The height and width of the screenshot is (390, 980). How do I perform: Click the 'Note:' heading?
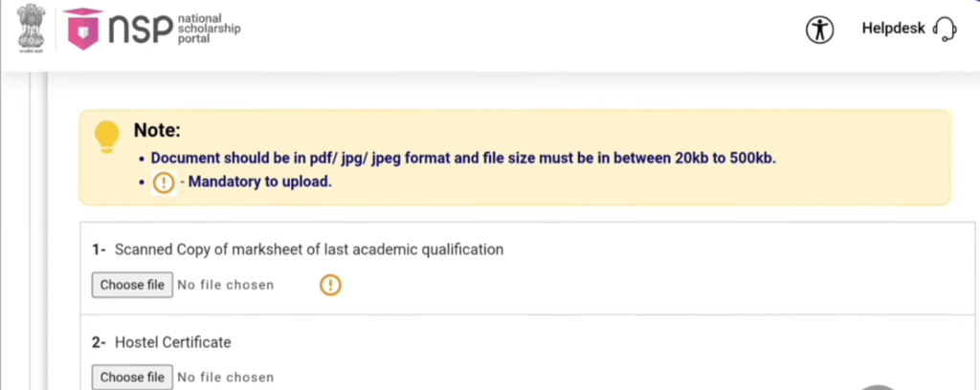point(157,131)
